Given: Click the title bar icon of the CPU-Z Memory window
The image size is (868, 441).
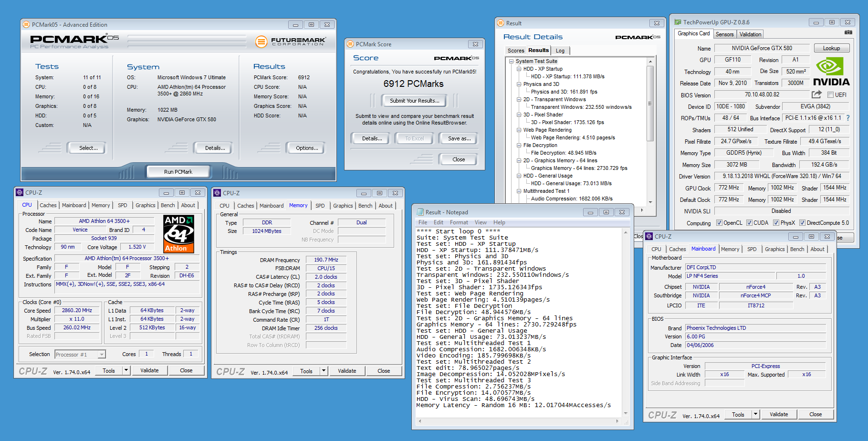Looking at the screenshot, I should [x=217, y=193].
